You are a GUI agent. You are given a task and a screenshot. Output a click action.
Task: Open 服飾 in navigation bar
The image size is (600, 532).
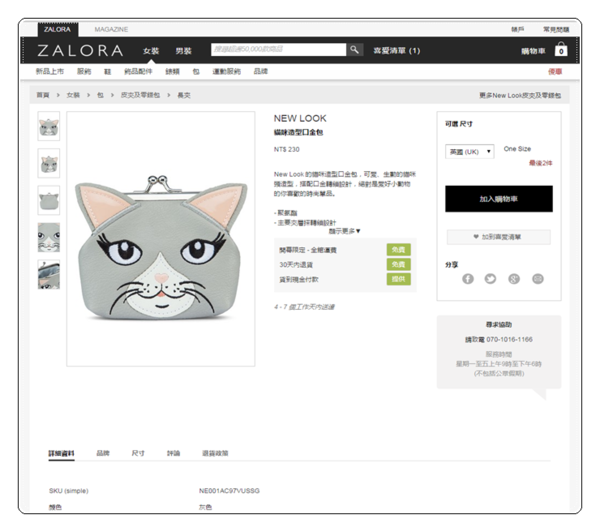84,71
